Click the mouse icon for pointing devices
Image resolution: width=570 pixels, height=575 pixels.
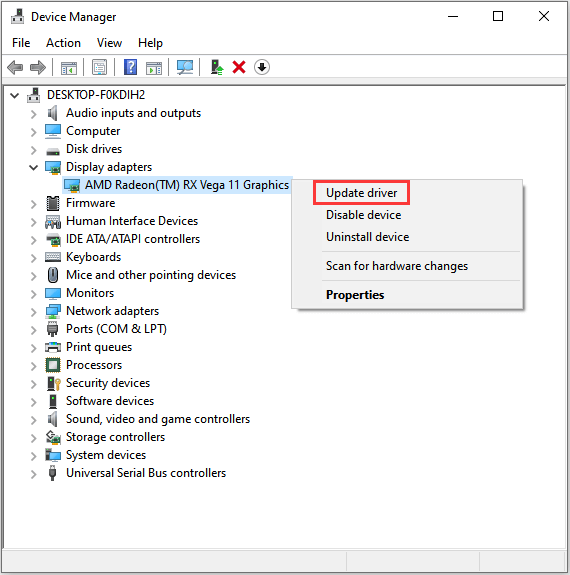(53, 275)
